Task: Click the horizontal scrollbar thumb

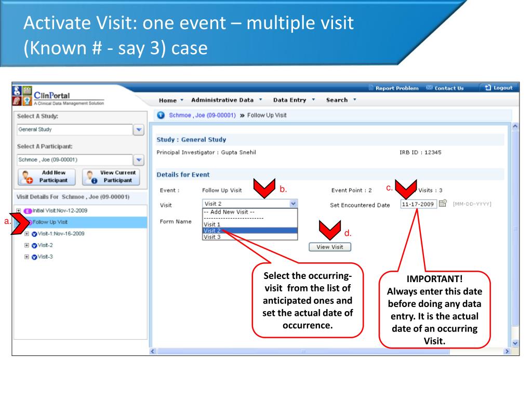Action: pyautogui.click(x=303, y=352)
